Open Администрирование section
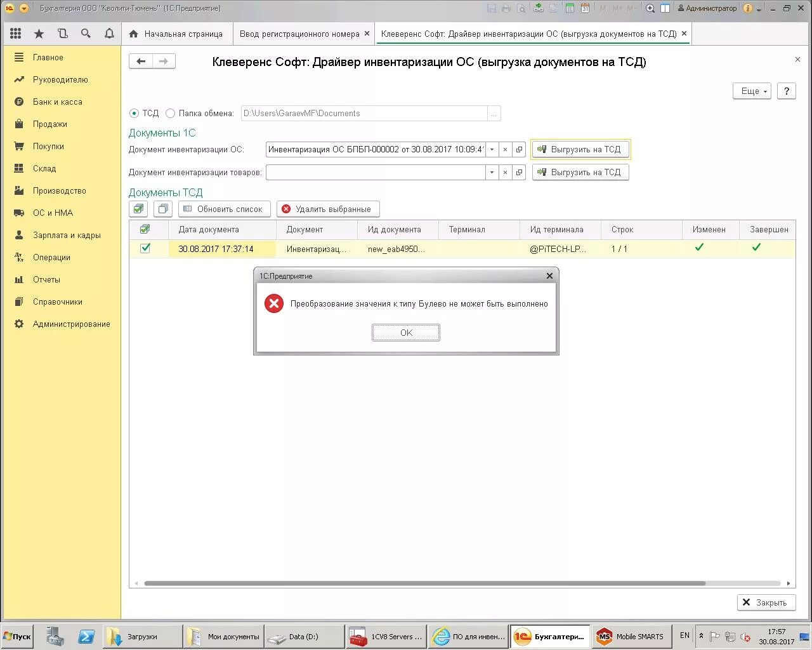 (x=72, y=324)
